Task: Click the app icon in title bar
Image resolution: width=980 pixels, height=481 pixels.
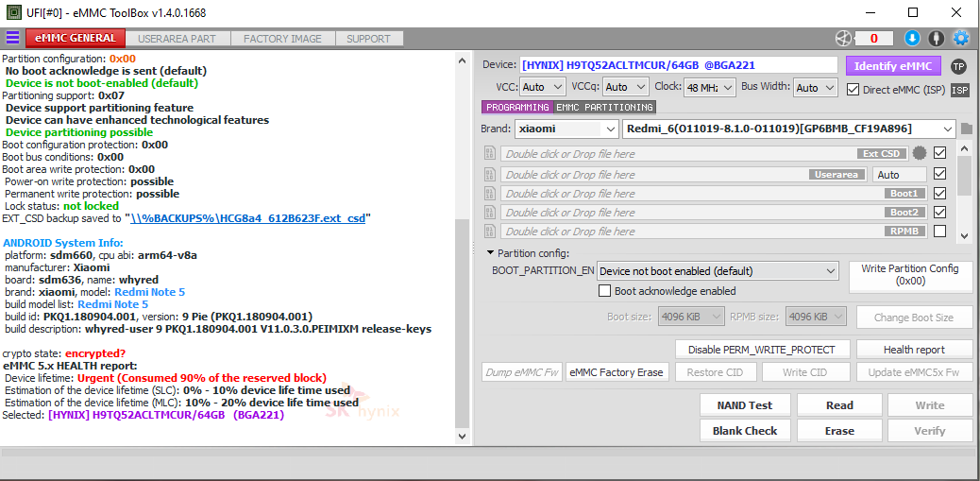Action: click(12, 12)
